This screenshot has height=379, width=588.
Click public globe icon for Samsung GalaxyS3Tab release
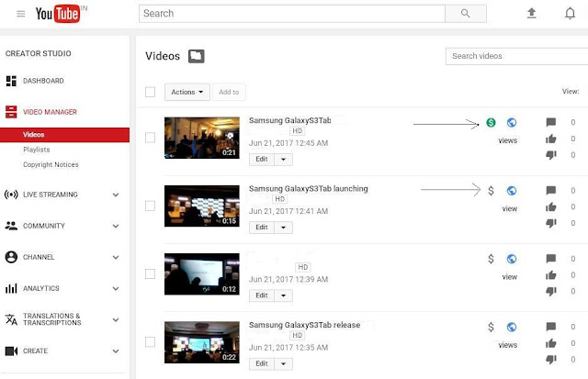[x=512, y=327]
